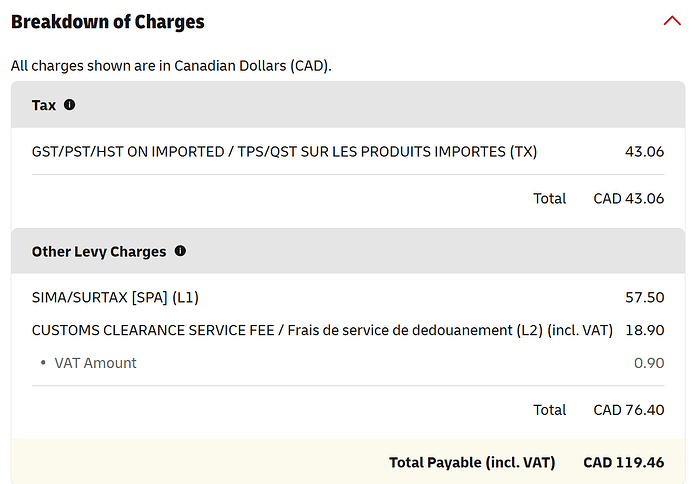Click the Other Levy Charges info icon

[180, 251]
